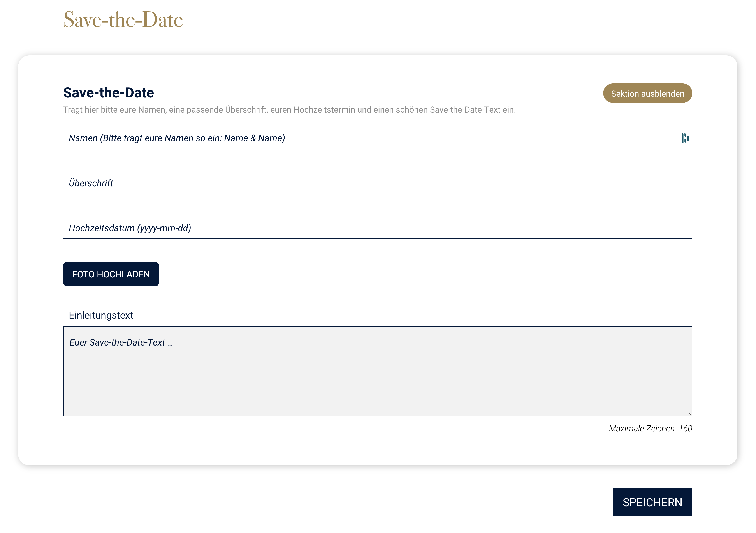This screenshot has height=533, width=756.
Task: Click the 'Maximale Zeichen: 160' note
Action: coord(650,429)
